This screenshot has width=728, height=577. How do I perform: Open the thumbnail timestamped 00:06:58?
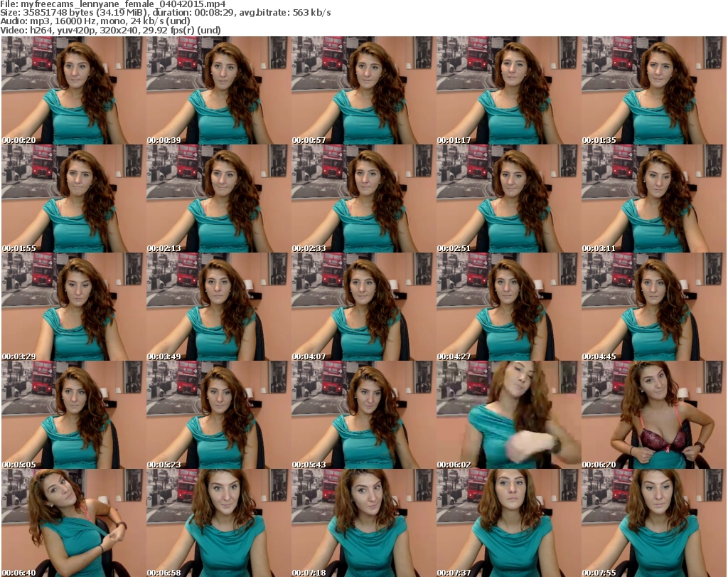(x=217, y=523)
